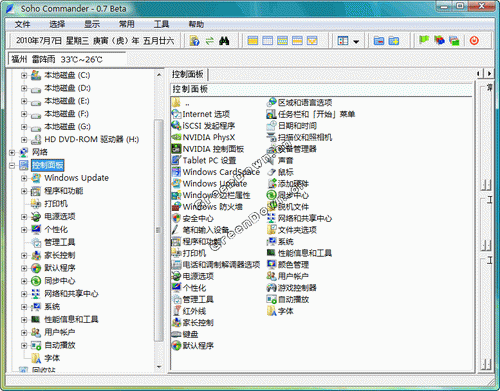Click the third panel layout icon
The height and width of the screenshot is (391, 500).
point(282,41)
